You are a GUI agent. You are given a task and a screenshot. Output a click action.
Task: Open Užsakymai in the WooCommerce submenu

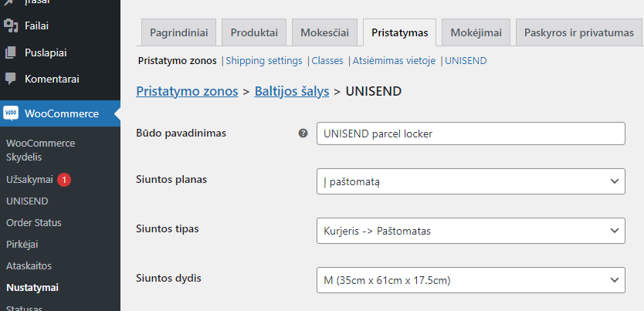pyautogui.click(x=29, y=180)
